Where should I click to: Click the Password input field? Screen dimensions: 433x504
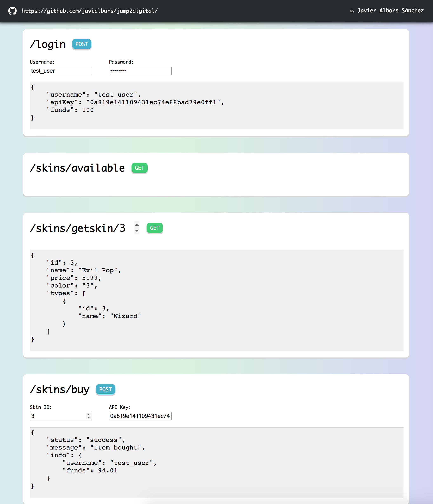click(140, 71)
